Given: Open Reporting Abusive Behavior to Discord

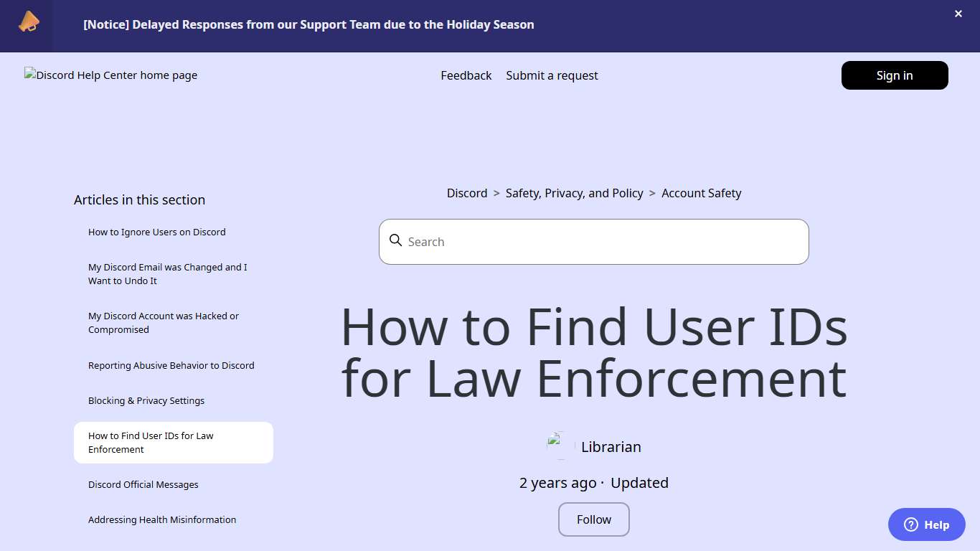Looking at the screenshot, I should (171, 365).
